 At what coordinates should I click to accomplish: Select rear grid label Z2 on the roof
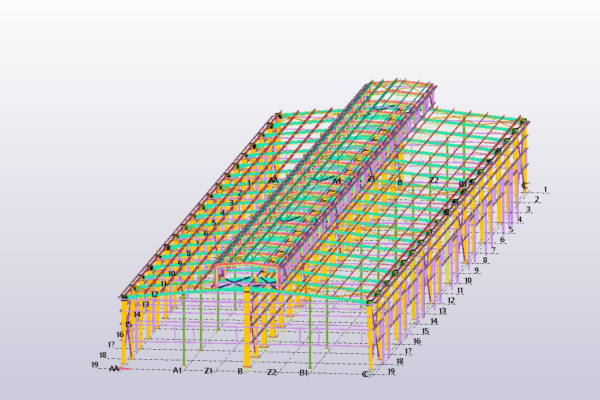tap(434, 180)
